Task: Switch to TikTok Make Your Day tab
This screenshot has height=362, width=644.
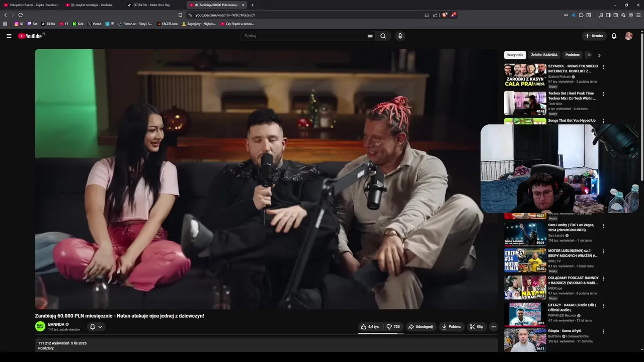Action: [155, 5]
